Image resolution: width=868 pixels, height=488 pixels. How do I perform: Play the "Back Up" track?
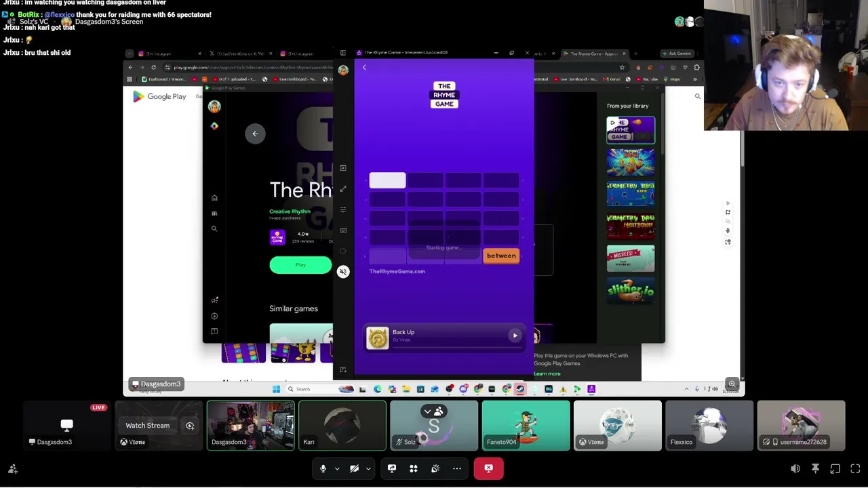pos(515,335)
